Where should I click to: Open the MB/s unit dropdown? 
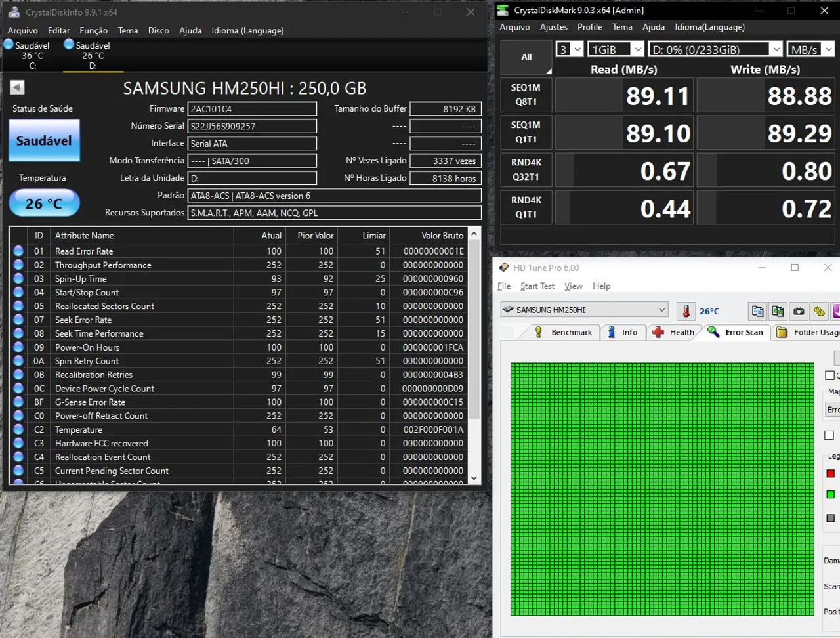[x=810, y=49]
